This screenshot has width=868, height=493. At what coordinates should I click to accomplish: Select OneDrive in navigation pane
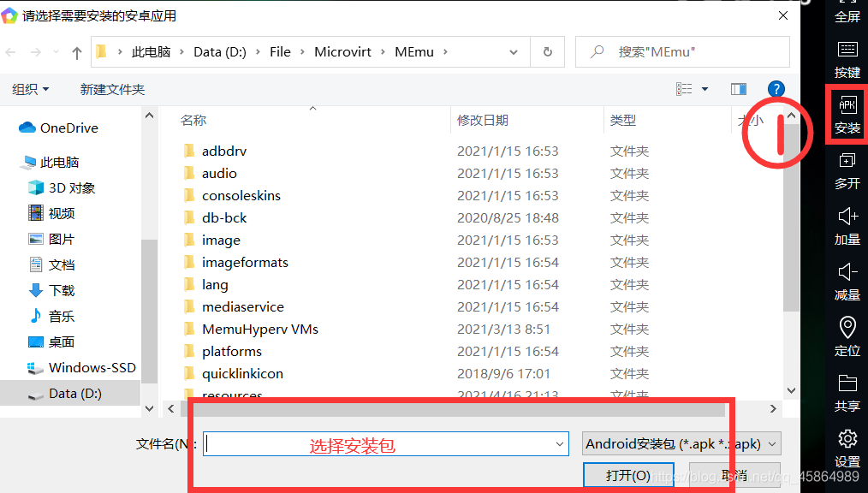[58, 128]
